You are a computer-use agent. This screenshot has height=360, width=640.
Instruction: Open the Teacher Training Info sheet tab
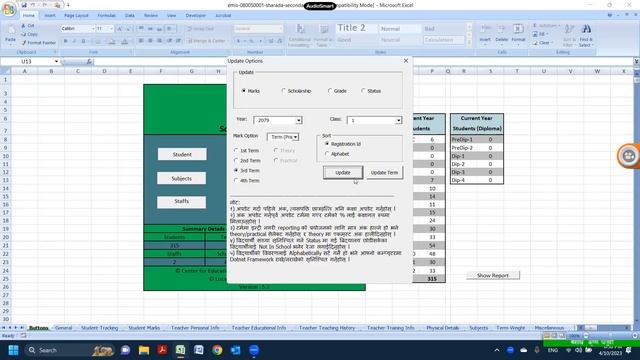391,328
